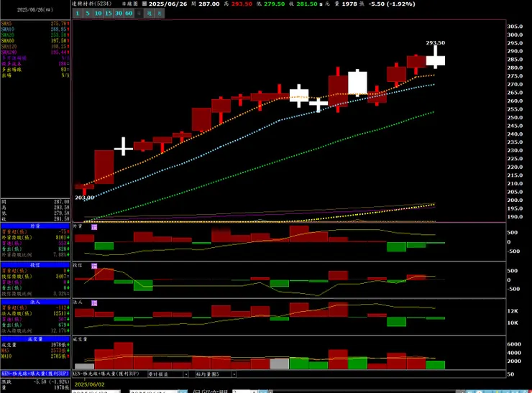Switch to the daily (日) chart button
This screenshot has height=393, width=532.
click(139, 13)
